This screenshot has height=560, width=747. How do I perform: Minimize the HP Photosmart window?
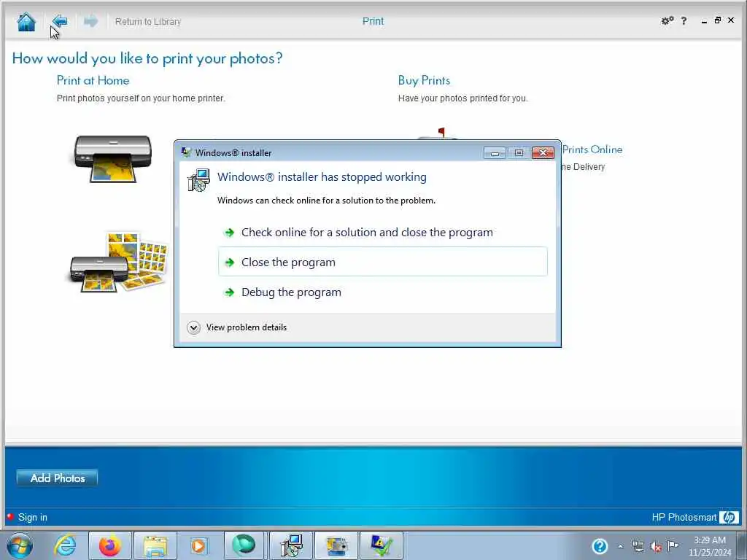[704, 21]
